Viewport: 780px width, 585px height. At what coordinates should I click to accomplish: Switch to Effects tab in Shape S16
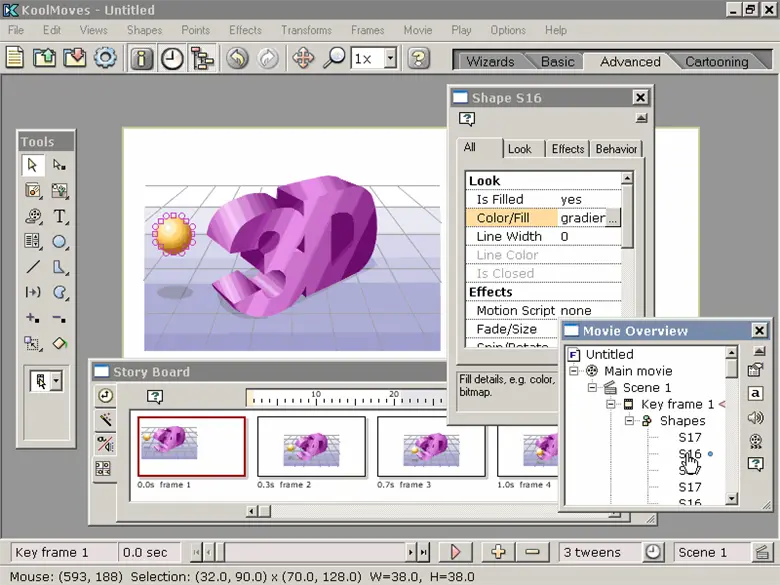(567, 149)
